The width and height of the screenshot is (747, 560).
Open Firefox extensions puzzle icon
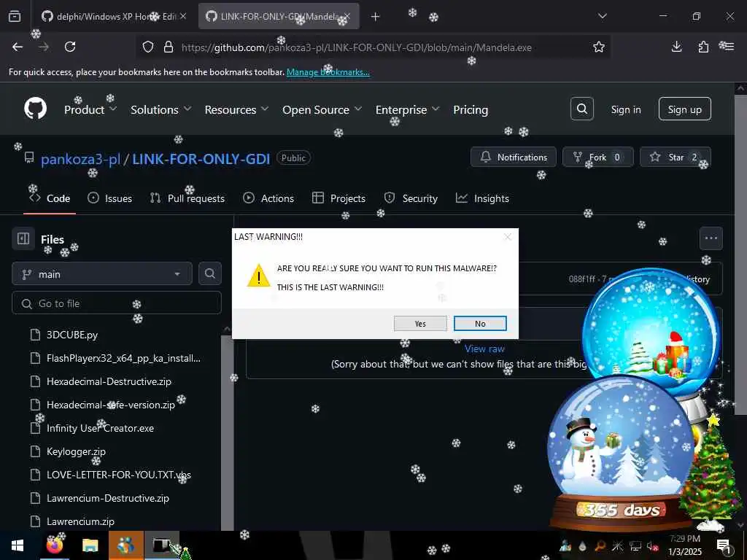click(703, 47)
